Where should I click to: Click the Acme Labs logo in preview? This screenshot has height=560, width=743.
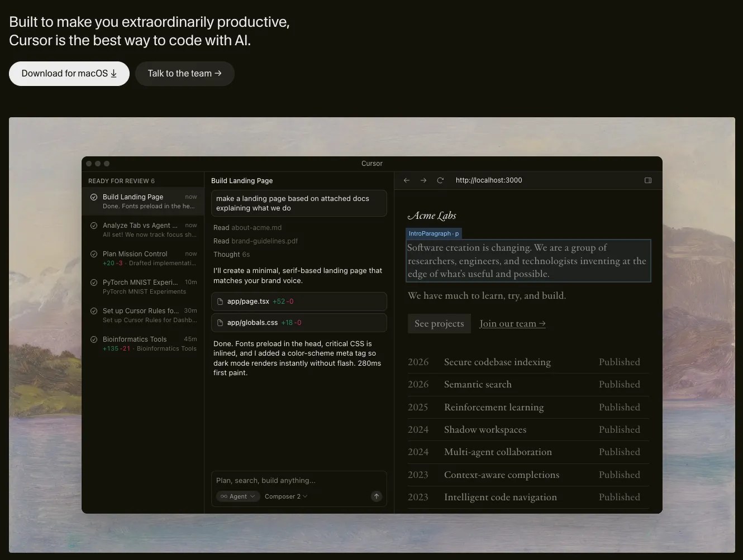point(432,216)
